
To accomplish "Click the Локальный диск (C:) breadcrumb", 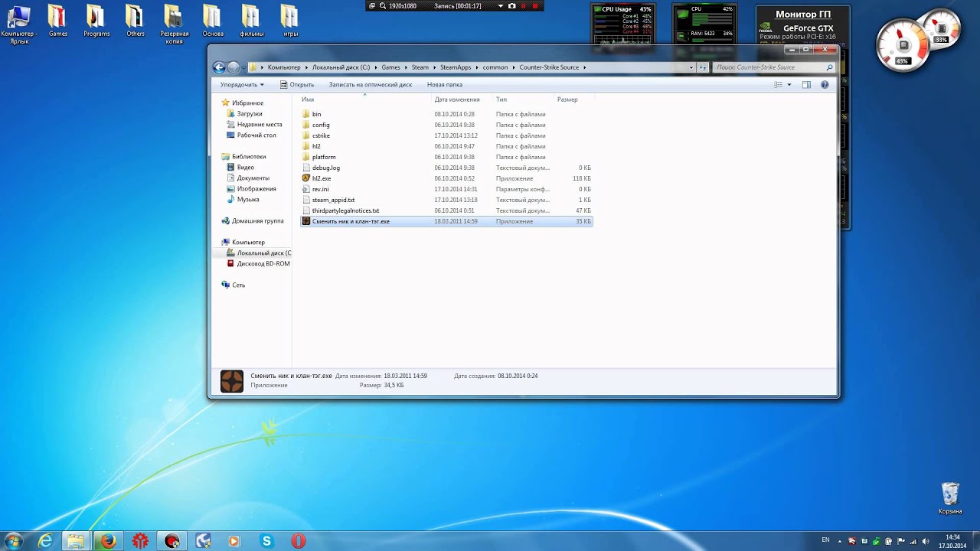I will click(341, 67).
